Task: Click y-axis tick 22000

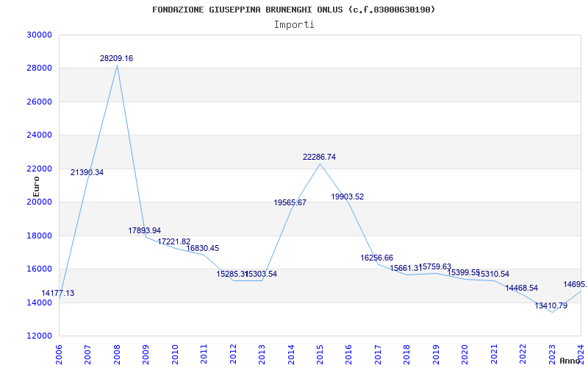Action: click(39, 169)
